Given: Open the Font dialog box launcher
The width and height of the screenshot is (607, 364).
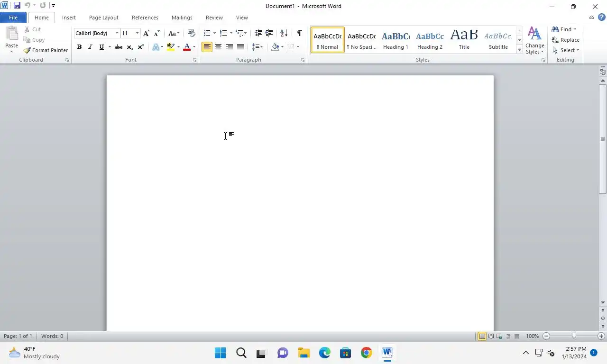Looking at the screenshot, I should 194,60.
